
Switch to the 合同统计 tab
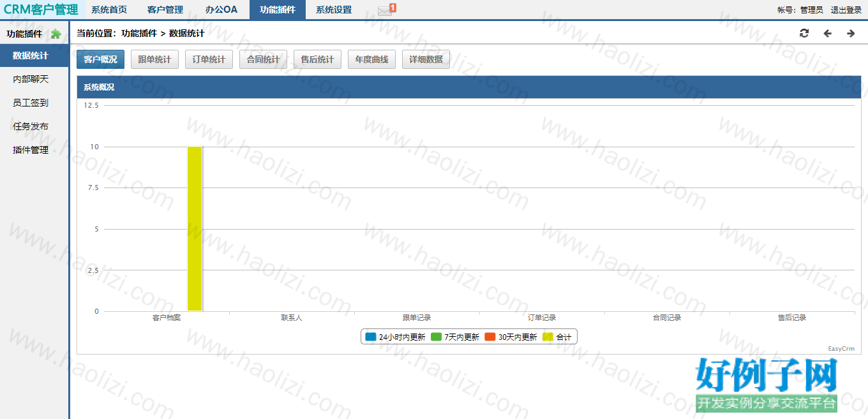coord(264,59)
